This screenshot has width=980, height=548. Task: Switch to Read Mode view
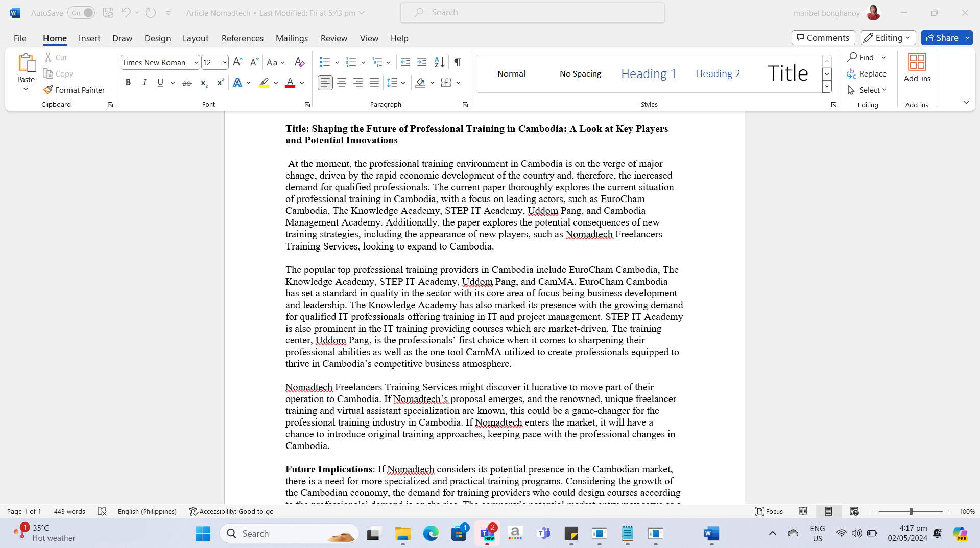(803, 511)
